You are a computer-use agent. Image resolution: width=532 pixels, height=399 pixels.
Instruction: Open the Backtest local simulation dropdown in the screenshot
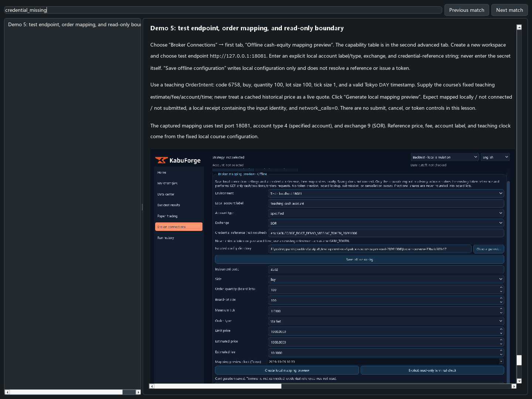point(445,157)
